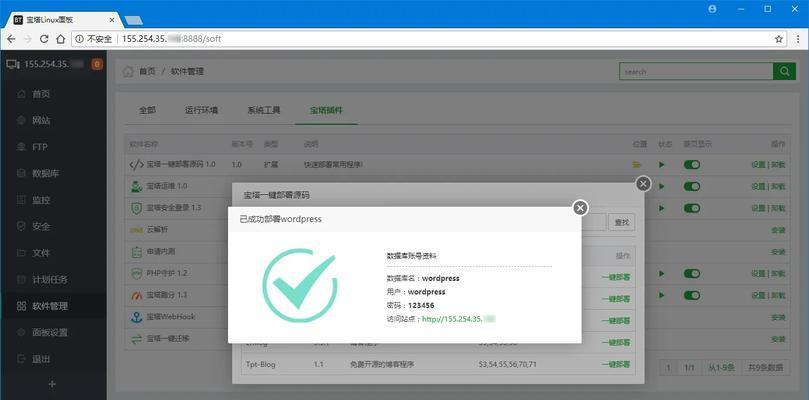Toggle 首页显示 switch for 宝塔一键部署源码
This screenshot has height=400, width=809.
692,165
